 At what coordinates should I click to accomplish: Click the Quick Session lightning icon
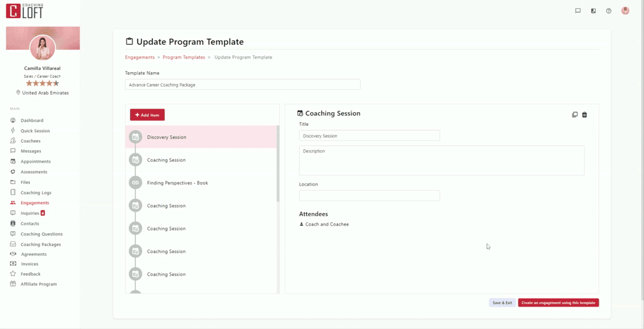click(12, 131)
